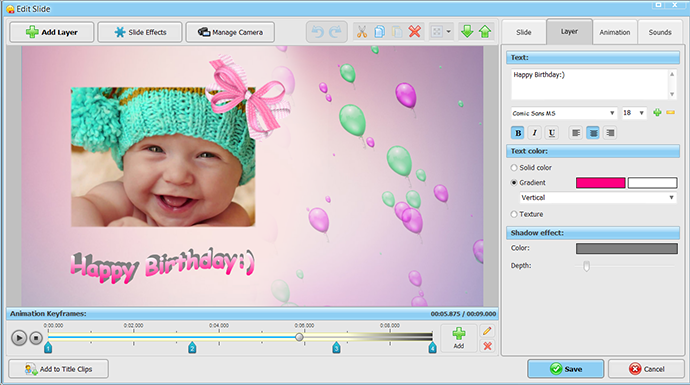The height and width of the screenshot is (385, 690).
Task: Toggle Bold text formatting
Action: click(x=518, y=133)
